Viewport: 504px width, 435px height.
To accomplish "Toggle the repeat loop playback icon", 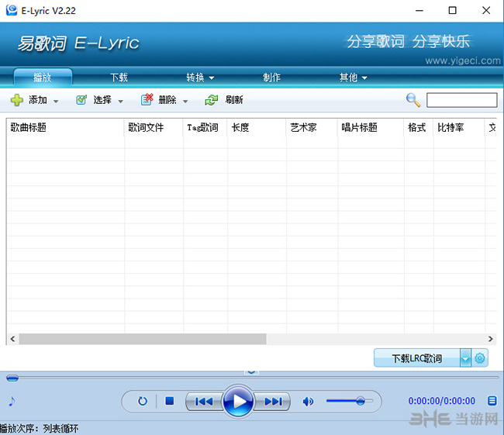I will click(x=143, y=401).
